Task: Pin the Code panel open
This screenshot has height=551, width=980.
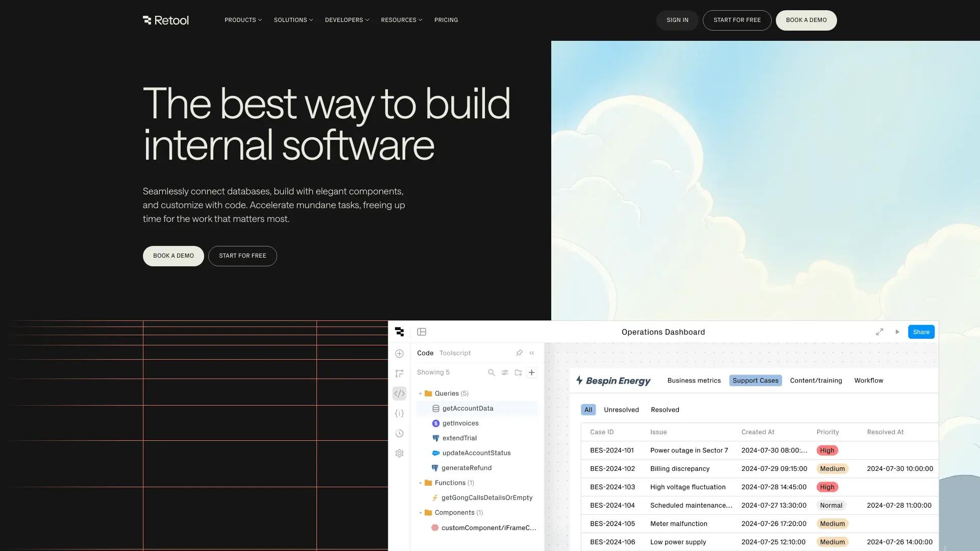Action: (519, 353)
